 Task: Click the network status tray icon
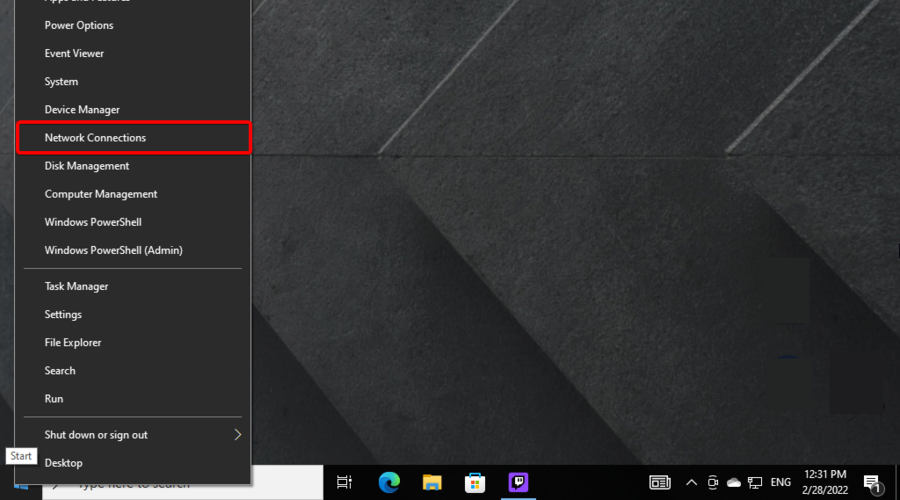coord(755,482)
